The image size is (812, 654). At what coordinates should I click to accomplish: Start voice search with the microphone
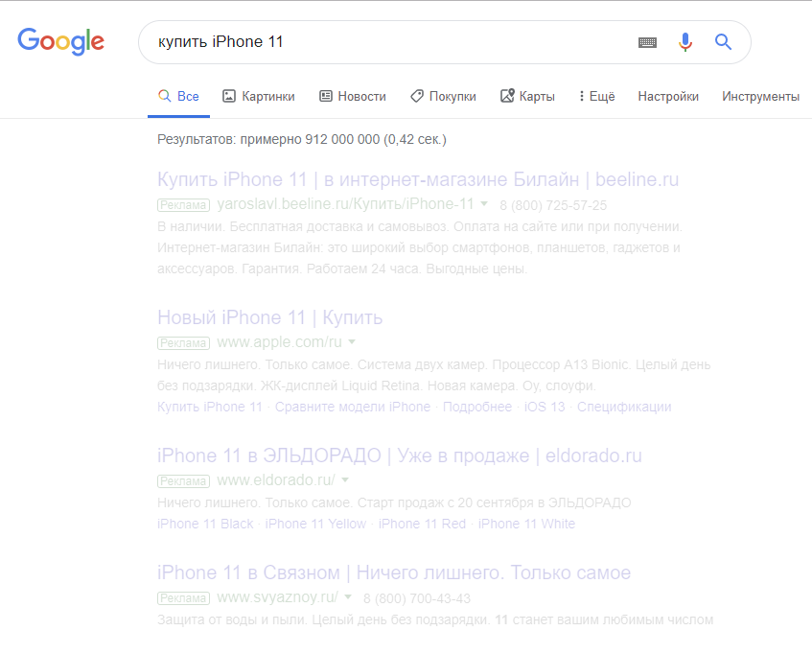click(x=685, y=42)
